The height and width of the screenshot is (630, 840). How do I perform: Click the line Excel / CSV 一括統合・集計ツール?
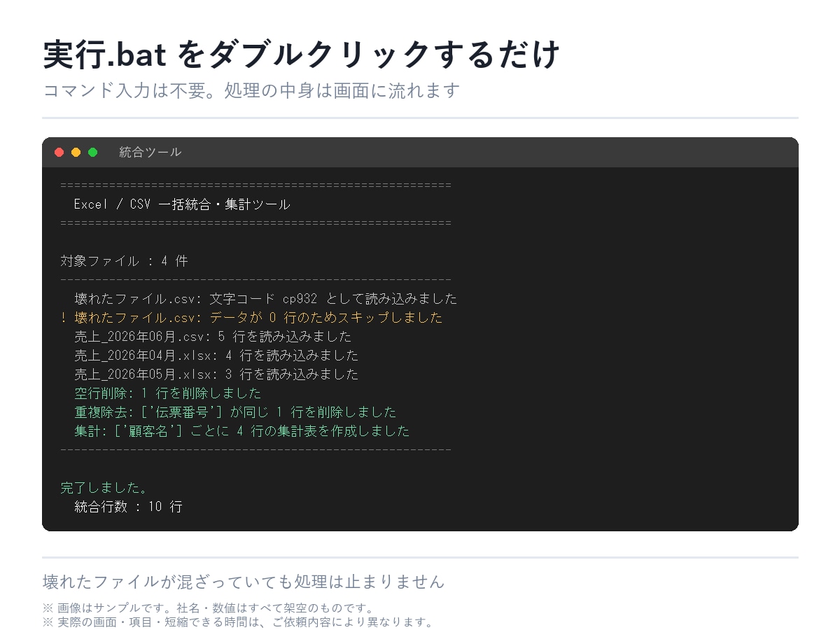(x=182, y=204)
